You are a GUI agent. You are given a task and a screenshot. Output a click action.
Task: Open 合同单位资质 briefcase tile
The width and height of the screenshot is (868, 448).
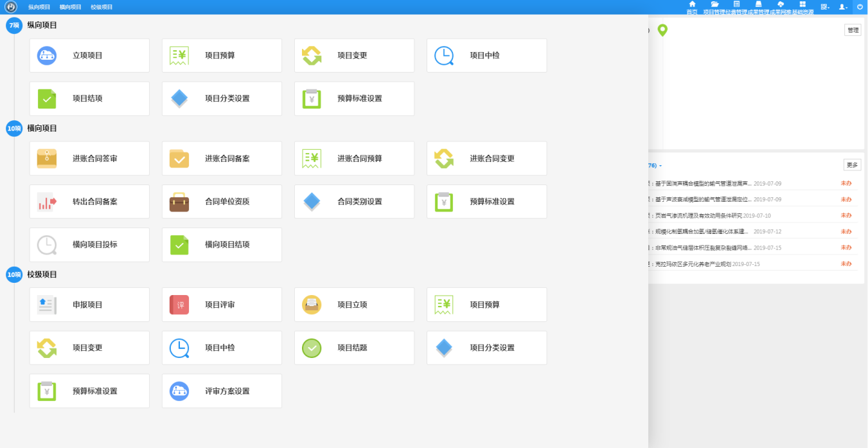click(x=221, y=202)
